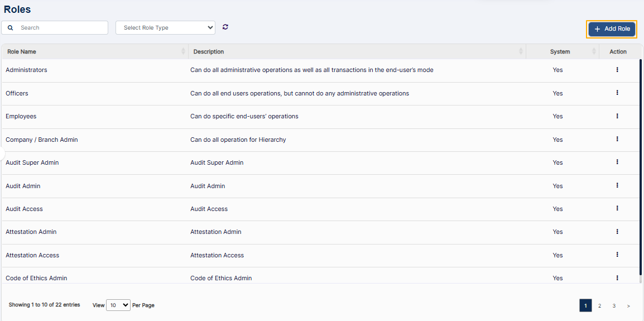Viewport: 644px width, 321px height.
Task: Open three-dot menu for Officers role
Action: (617, 93)
